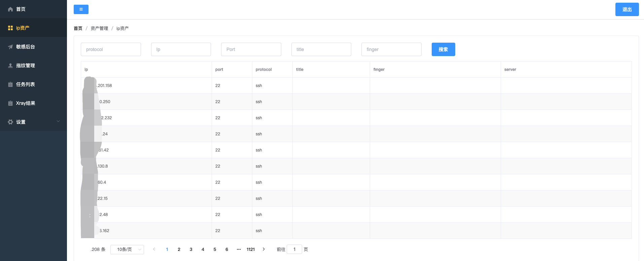The height and width of the screenshot is (261, 644).
Task: Open 指纹管理 in the sidebar
Action: [33, 66]
